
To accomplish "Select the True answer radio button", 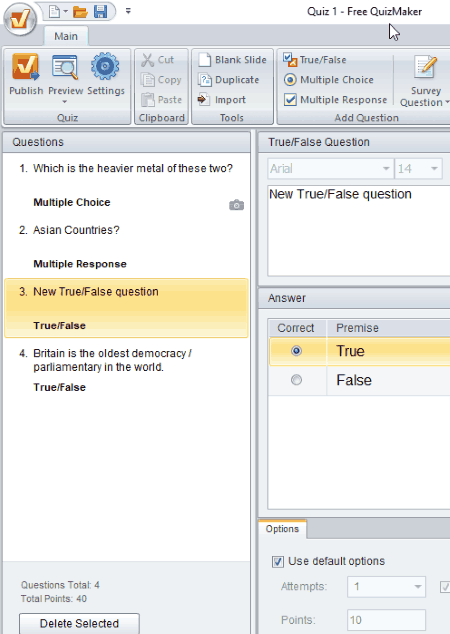I will click(x=296, y=351).
